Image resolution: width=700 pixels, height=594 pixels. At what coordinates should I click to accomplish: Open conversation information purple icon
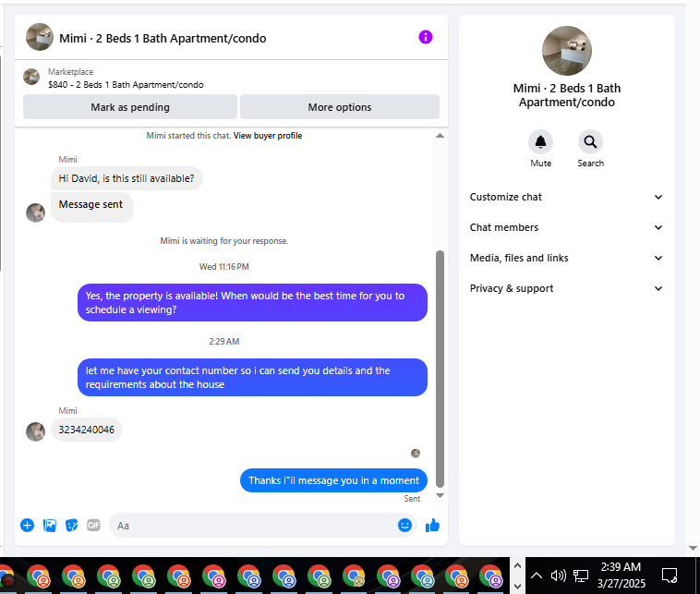pos(426,37)
